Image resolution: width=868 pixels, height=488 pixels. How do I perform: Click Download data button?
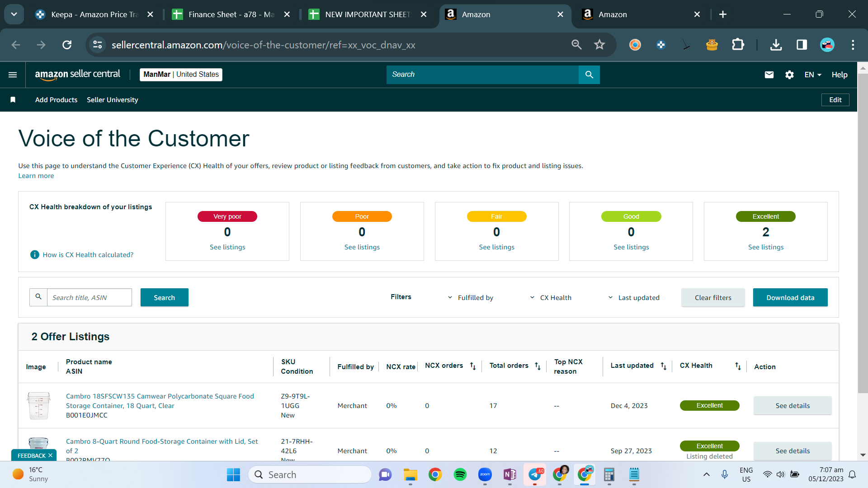click(790, 297)
